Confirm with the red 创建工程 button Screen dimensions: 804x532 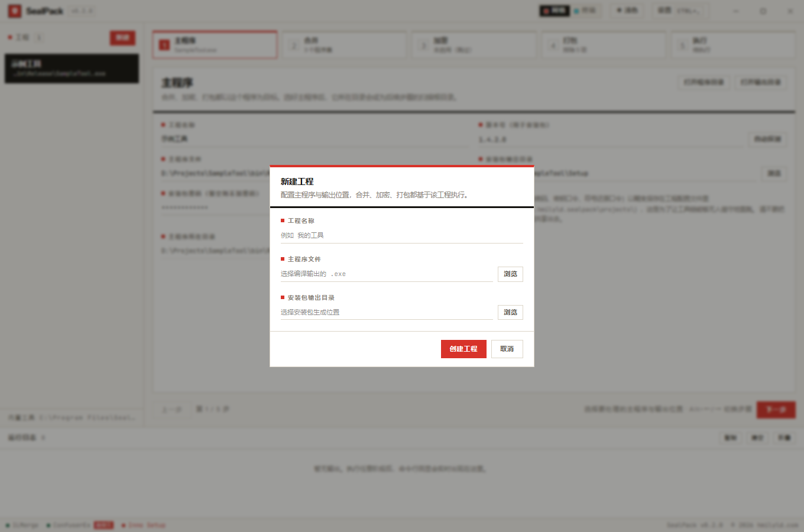(x=463, y=349)
